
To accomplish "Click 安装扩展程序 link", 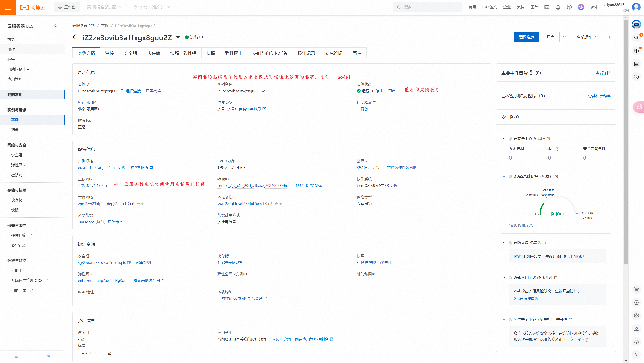I will (599, 96).
